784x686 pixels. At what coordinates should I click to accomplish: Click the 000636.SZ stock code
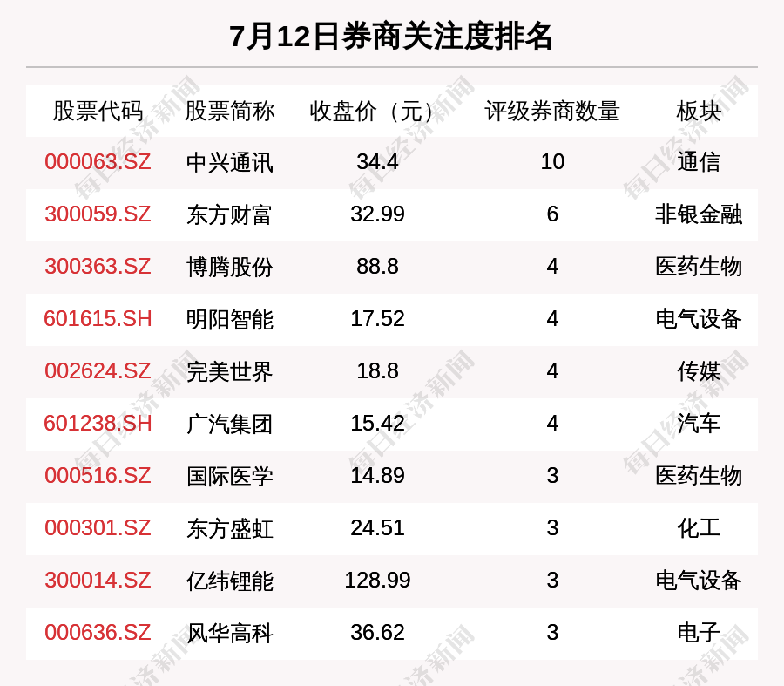98,633
